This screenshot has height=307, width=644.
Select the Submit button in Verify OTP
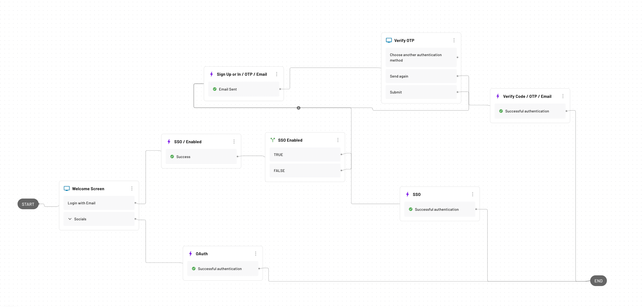coord(421,92)
